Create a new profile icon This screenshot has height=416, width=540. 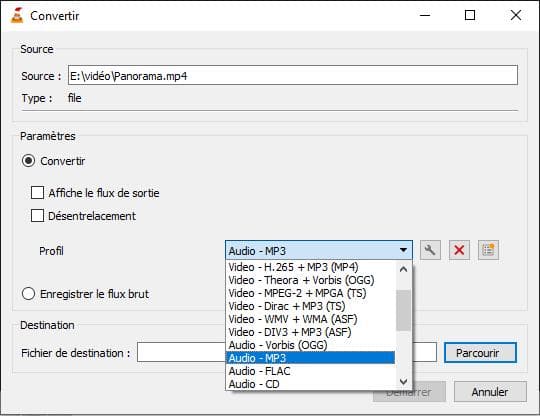coord(488,250)
